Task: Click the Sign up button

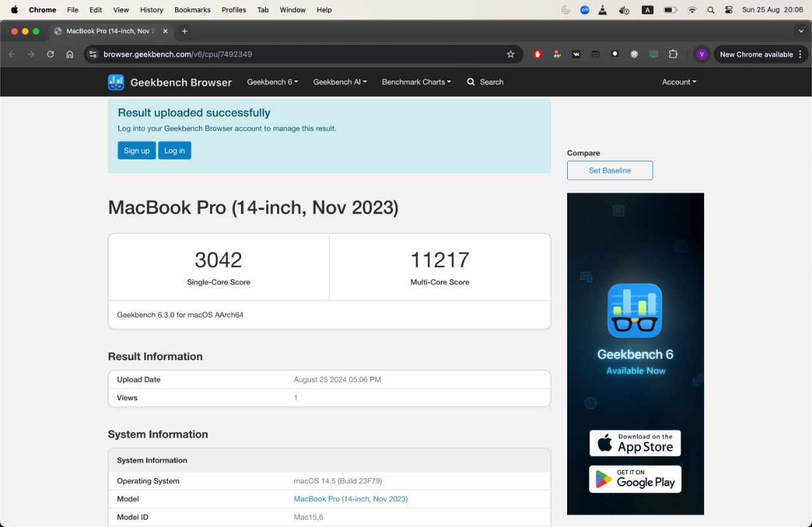Action: click(136, 150)
